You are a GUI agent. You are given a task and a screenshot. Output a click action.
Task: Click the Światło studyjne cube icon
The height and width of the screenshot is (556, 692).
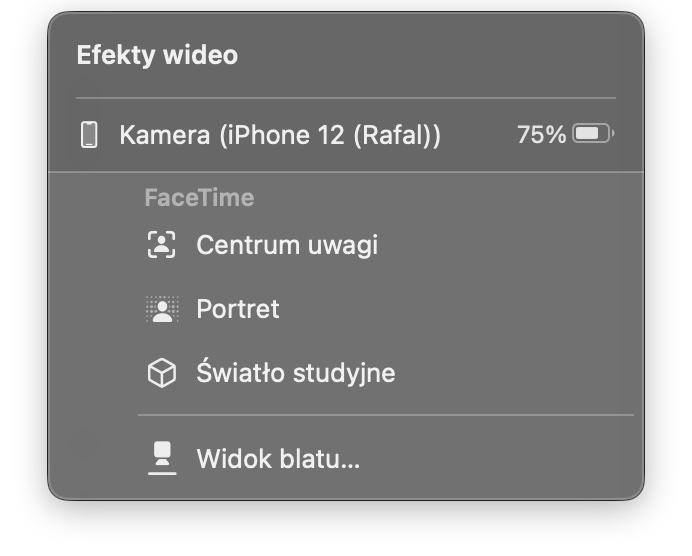coord(162,373)
